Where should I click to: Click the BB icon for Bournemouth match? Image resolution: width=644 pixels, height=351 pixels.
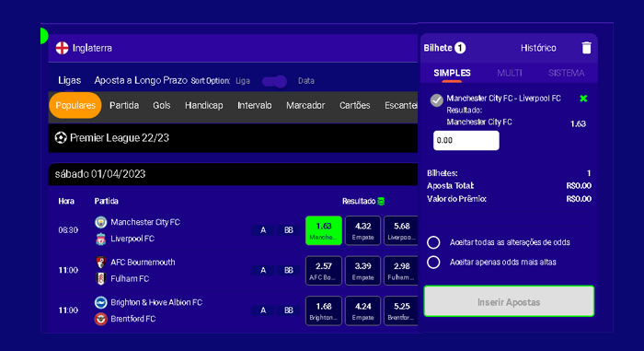289,270
